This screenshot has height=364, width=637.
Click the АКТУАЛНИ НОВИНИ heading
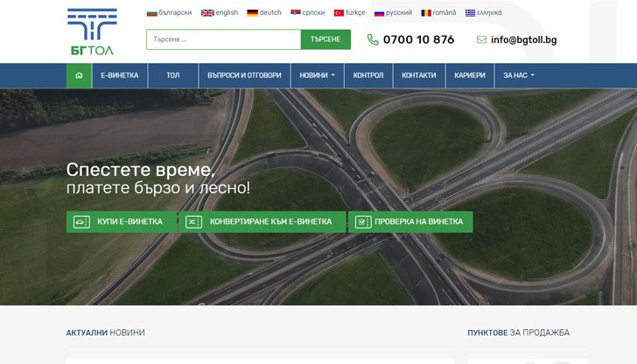pyautogui.click(x=106, y=332)
